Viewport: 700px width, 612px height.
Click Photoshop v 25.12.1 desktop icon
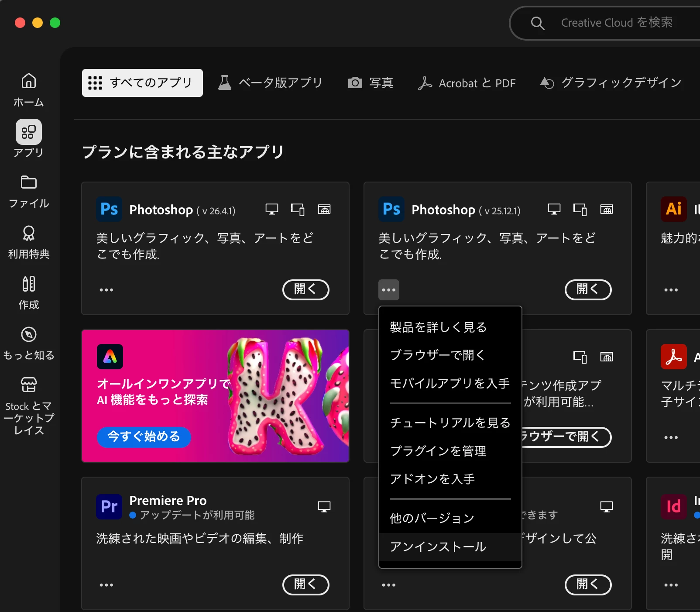[554, 210]
